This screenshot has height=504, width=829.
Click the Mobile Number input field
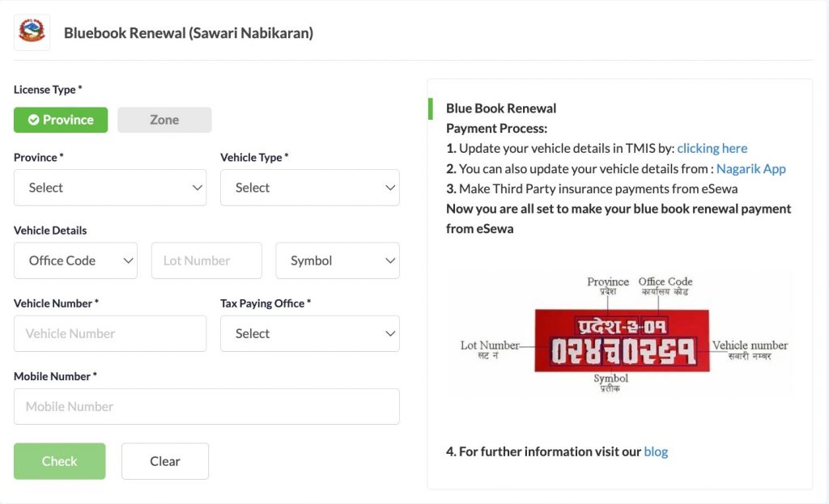(x=206, y=406)
